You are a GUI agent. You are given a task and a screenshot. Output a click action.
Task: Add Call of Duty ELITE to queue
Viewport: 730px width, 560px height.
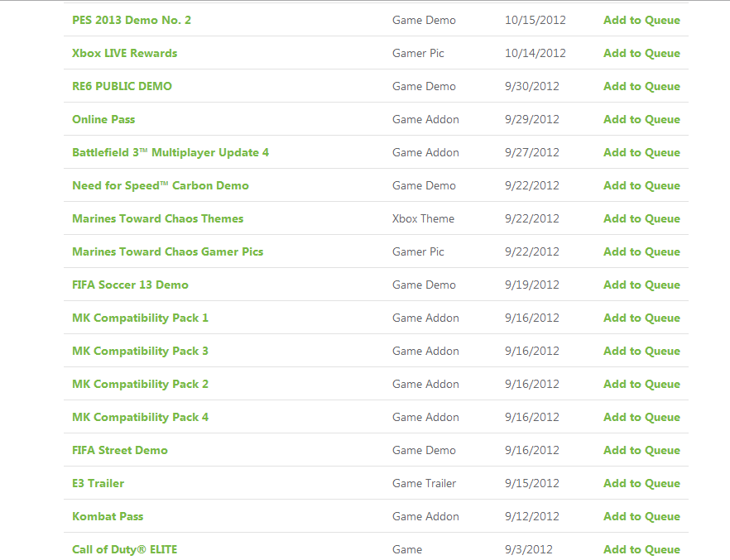click(x=641, y=549)
